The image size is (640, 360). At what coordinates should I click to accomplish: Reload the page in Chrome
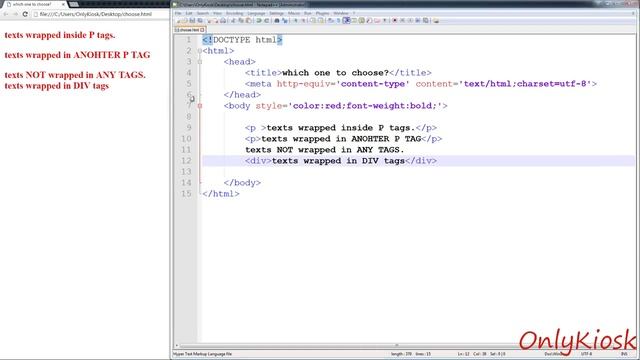click(25, 14)
